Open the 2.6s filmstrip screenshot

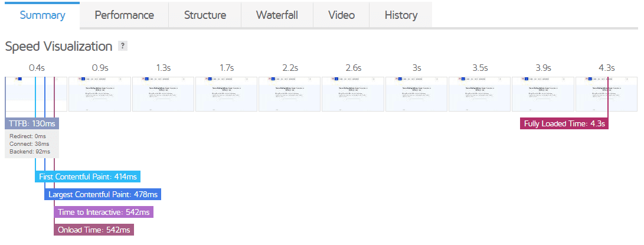pos(353,94)
